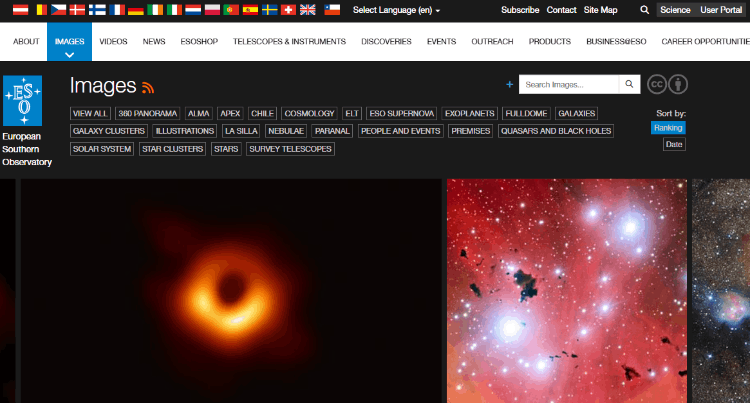Click the blue plus advanced search icon

(x=509, y=85)
